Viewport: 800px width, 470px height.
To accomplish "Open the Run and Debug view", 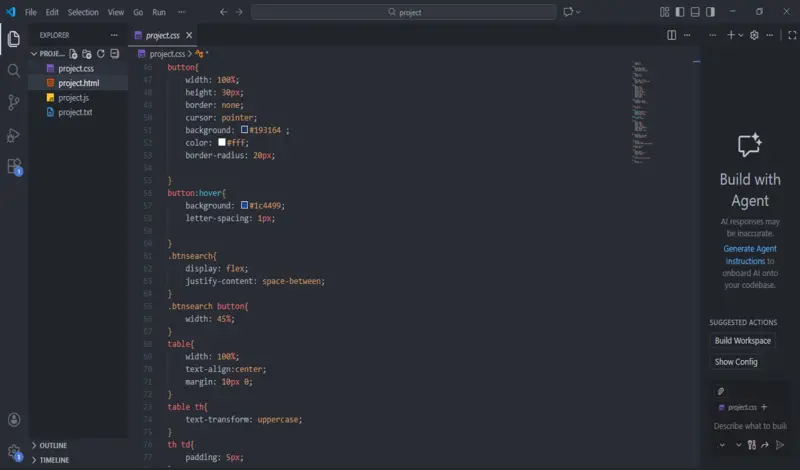I will click(x=14, y=135).
